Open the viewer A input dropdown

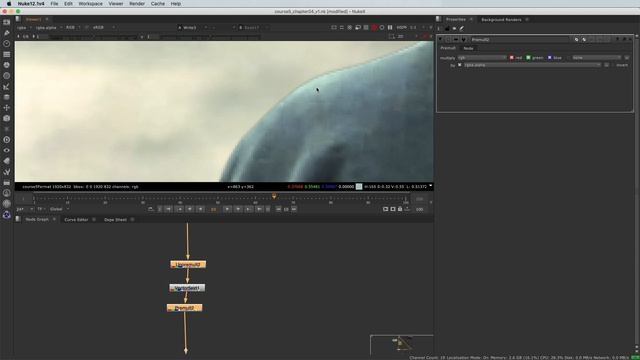click(x=192, y=27)
